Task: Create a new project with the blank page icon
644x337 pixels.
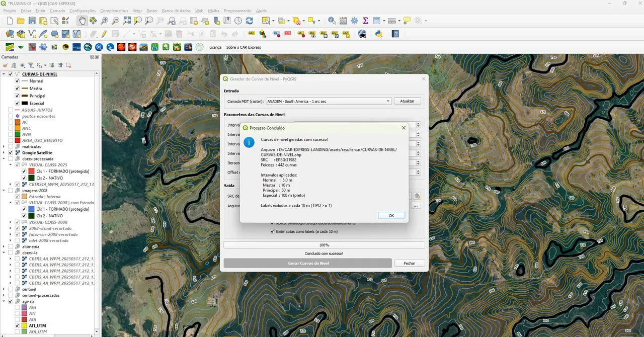Action: (10, 21)
